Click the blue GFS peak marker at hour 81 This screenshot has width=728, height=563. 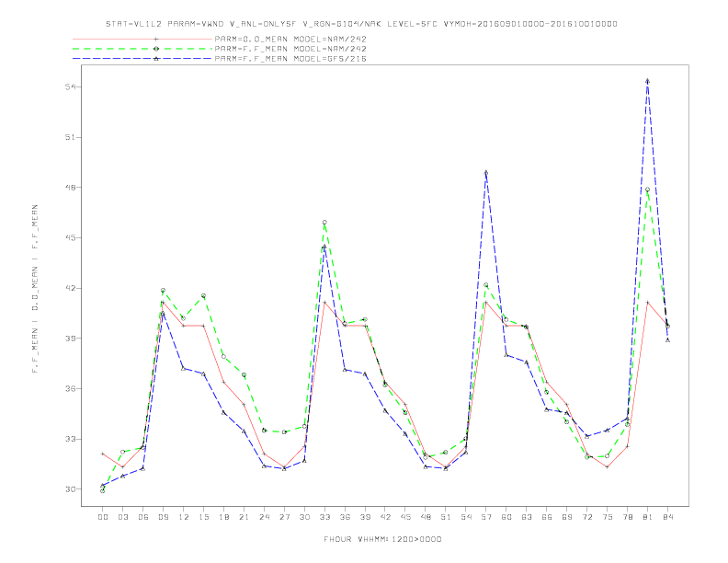pos(647,81)
